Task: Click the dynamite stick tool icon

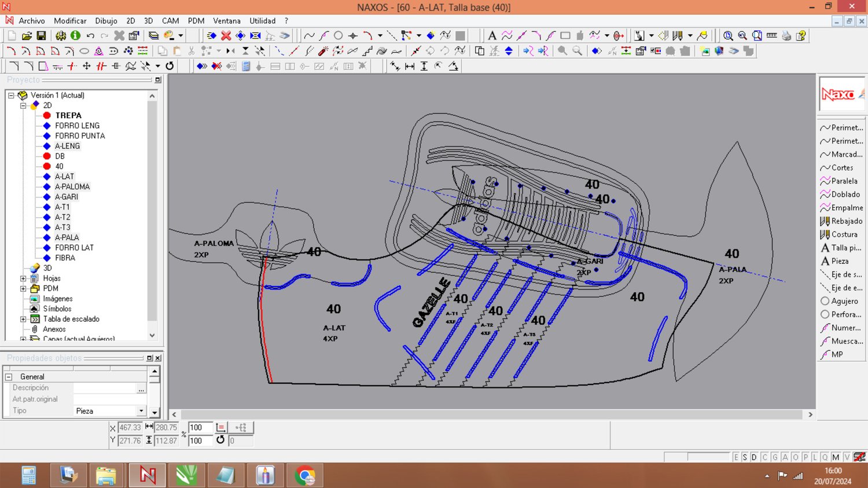Action: (323, 51)
